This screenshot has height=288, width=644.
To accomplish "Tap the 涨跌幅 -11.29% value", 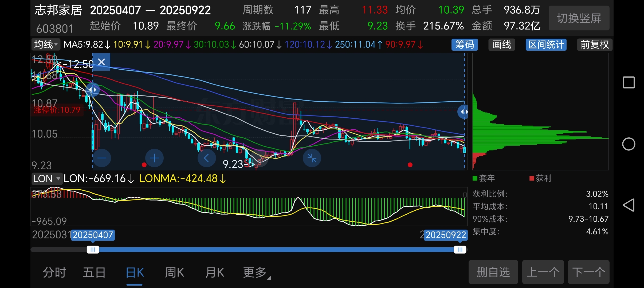I will coord(293,26).
